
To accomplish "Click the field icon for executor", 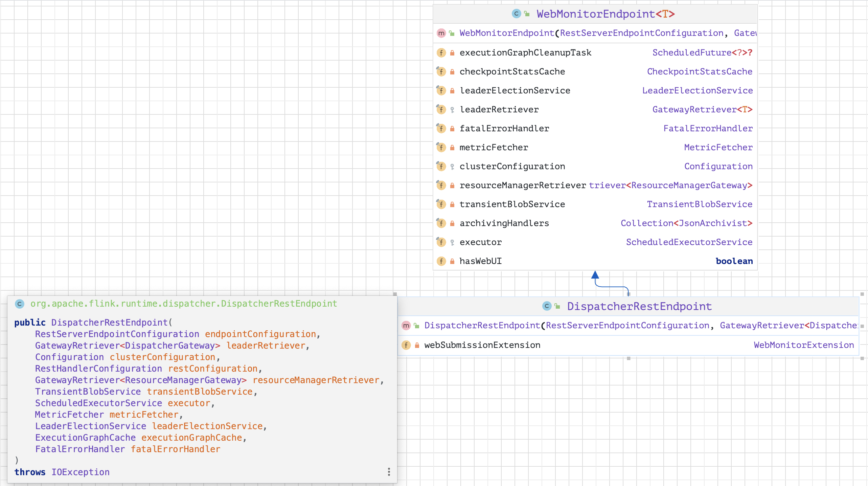I will point(441,242).
